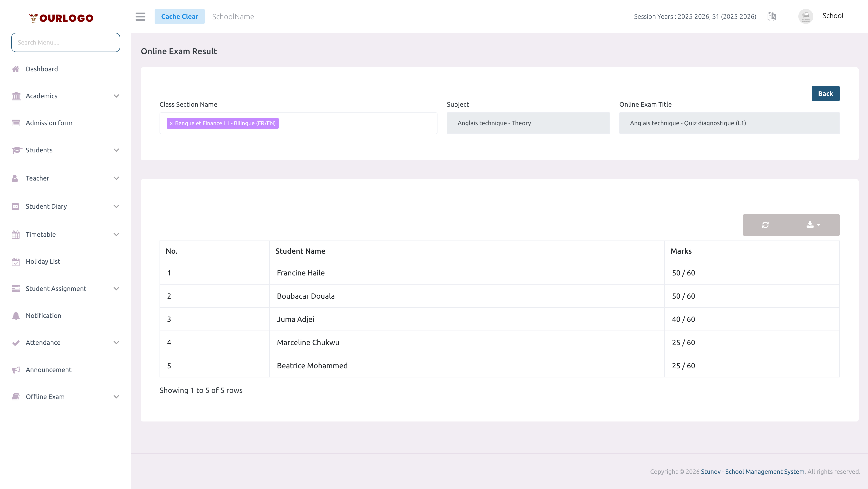The width and height of the screenshot is (868, 489).
Task: Expand the Offline Exam menu
Action: point(116,397)
